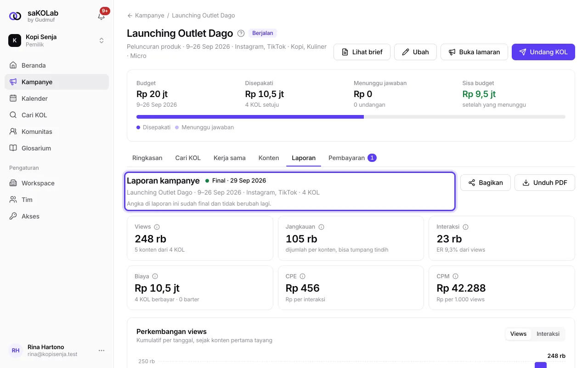Switch to the Konten tab
This screenshot has width=588, height=368.
269,158
